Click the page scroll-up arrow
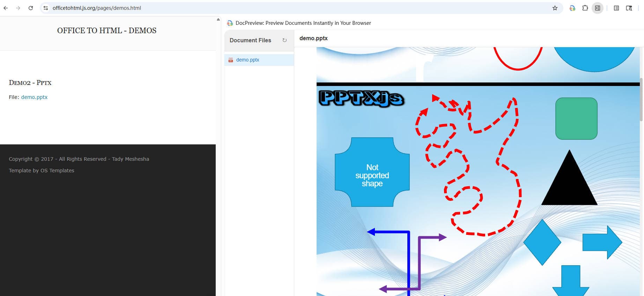The width and height of the screenshot is (644, 296). click(218, 20)
